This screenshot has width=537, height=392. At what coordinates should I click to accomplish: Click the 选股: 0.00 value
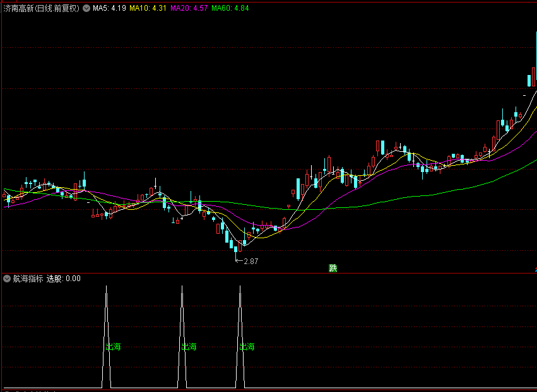[x=63, y=279]
